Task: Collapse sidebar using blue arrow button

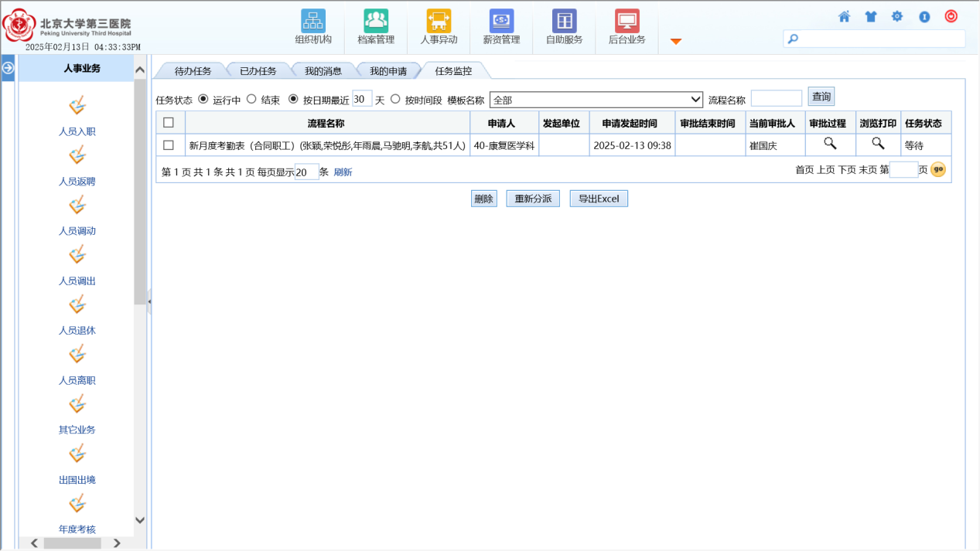Action: (9, 68)
